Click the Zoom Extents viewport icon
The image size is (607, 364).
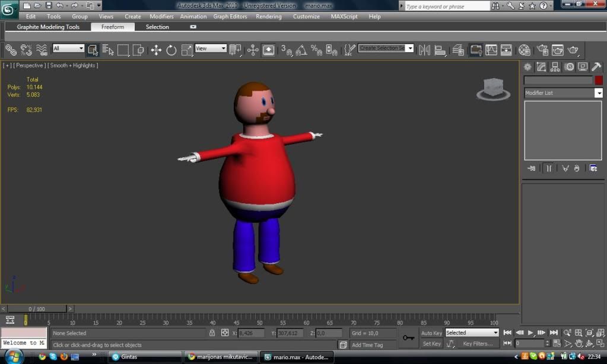coord(590,333)
